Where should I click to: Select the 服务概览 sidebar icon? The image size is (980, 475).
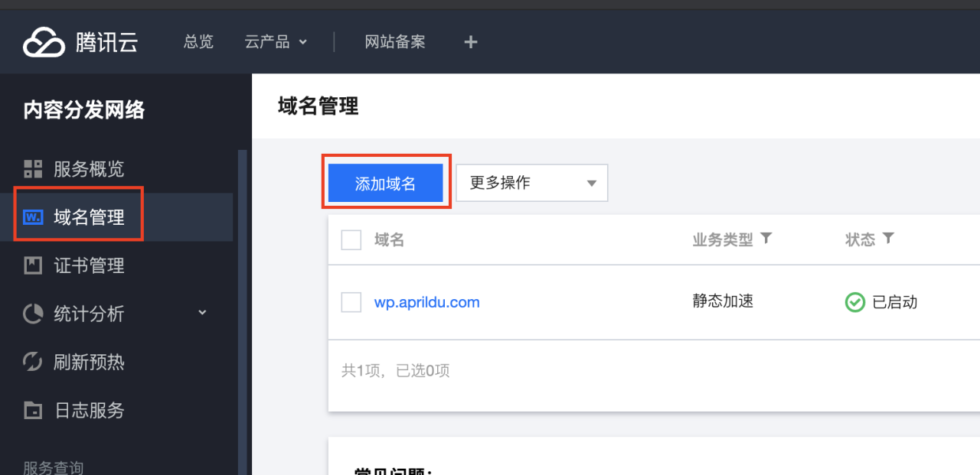point(34,168)
